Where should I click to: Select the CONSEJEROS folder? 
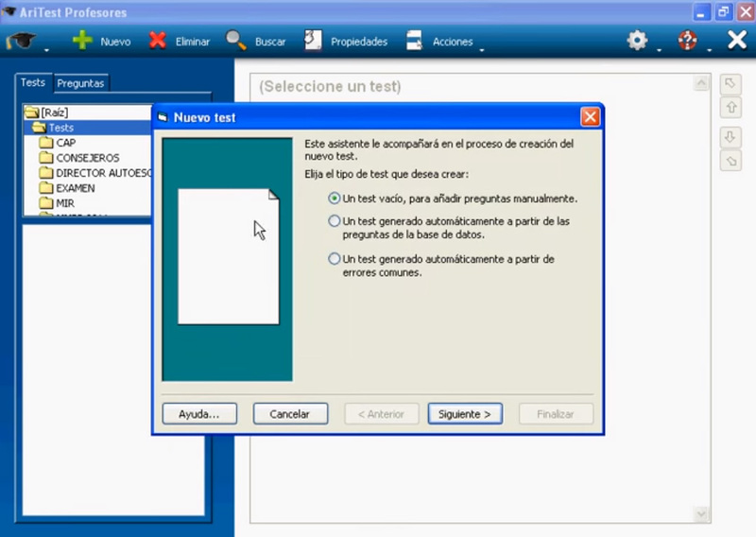pos(88,158)
